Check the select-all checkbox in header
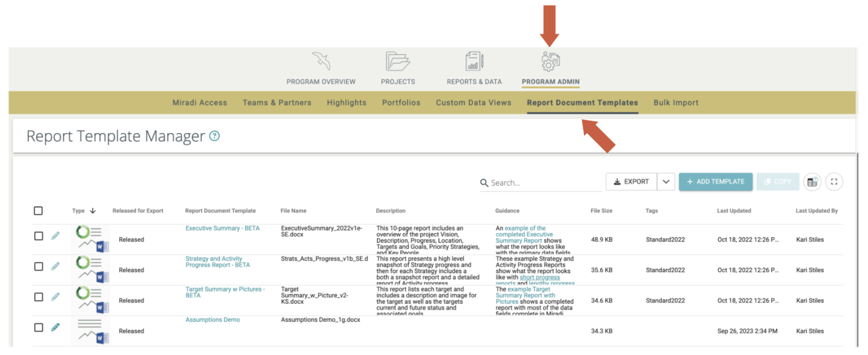This screenshot has height=355, width=868. point(38,210)
